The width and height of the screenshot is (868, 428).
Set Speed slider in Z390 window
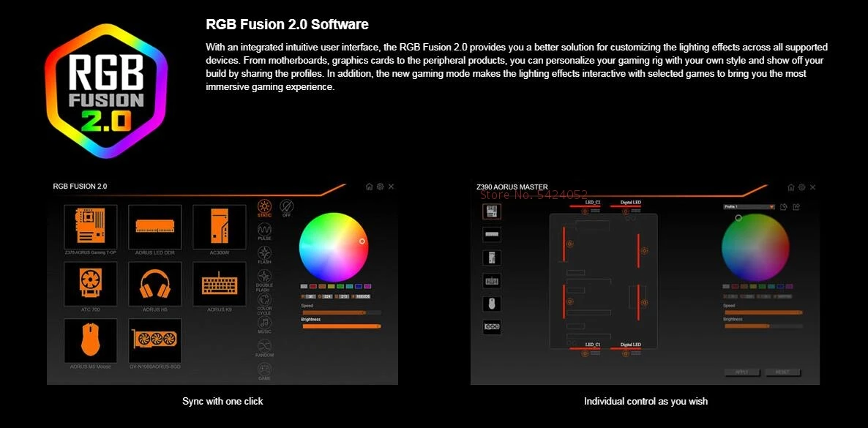click(763, 313)
